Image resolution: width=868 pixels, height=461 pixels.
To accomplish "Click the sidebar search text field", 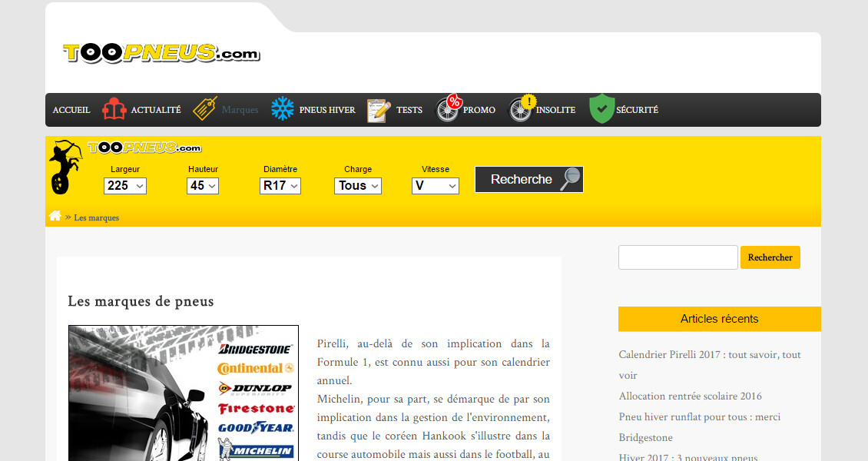I will coord(678,257).
